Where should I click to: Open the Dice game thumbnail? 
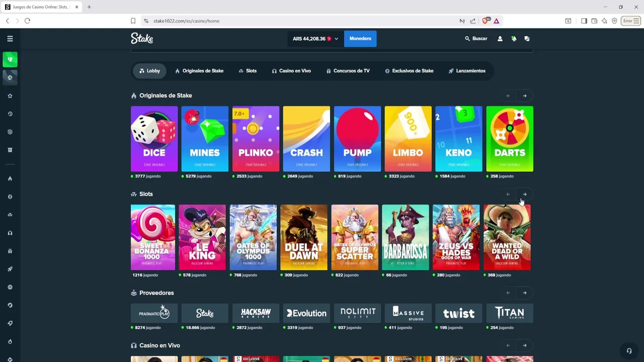pyautogui.click(x=154, y=139)
